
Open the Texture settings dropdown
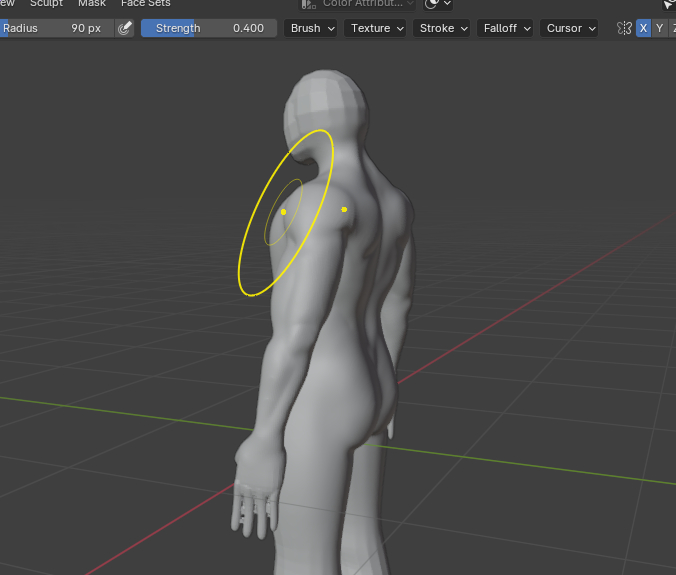pos(375,28)
